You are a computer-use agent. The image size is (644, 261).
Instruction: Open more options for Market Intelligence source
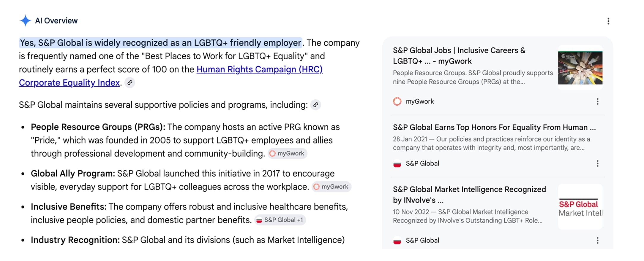tap(598, 241)
